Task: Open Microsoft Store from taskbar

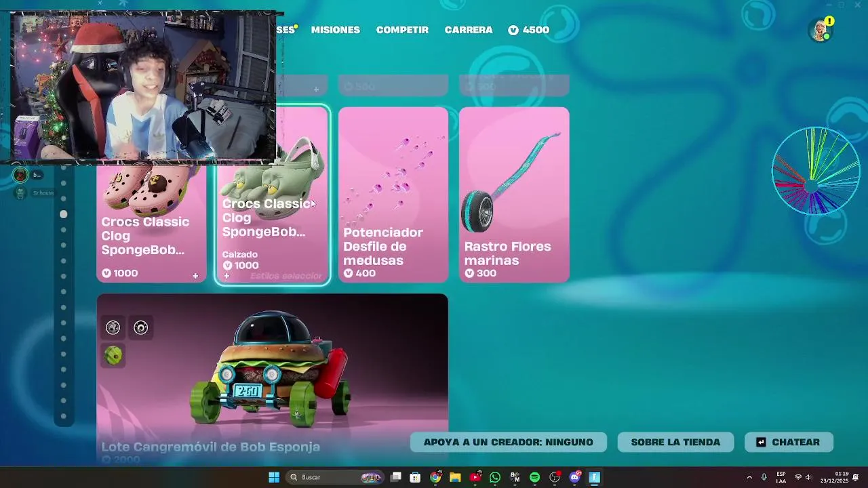Action: [416, 477]
